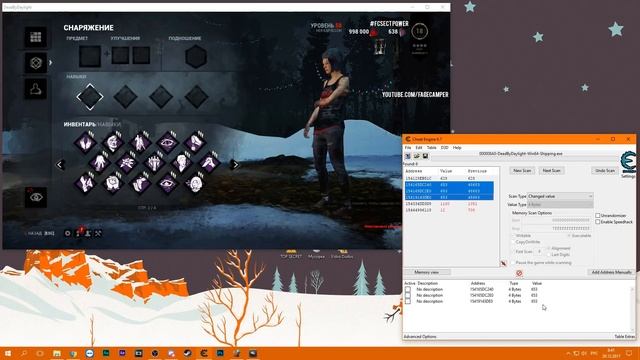
Task: Open the friends icon in game bottom bar
Action: tap(88, 233)
